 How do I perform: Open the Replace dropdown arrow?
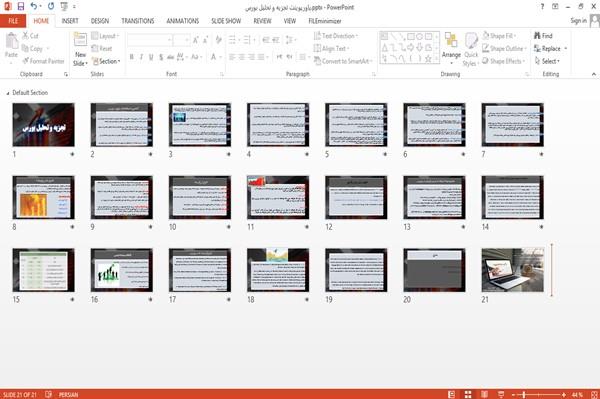(566, 49)
